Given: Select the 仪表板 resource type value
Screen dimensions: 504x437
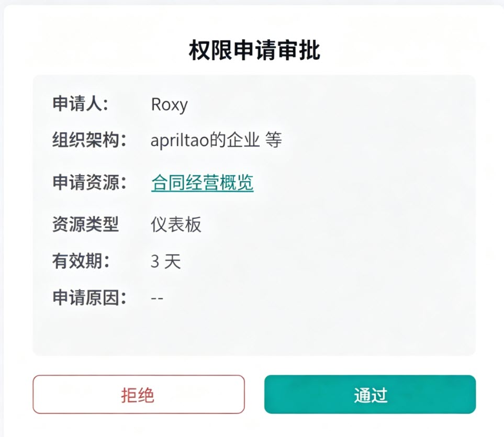Looking at the screenshot, I should coord(176,225).
